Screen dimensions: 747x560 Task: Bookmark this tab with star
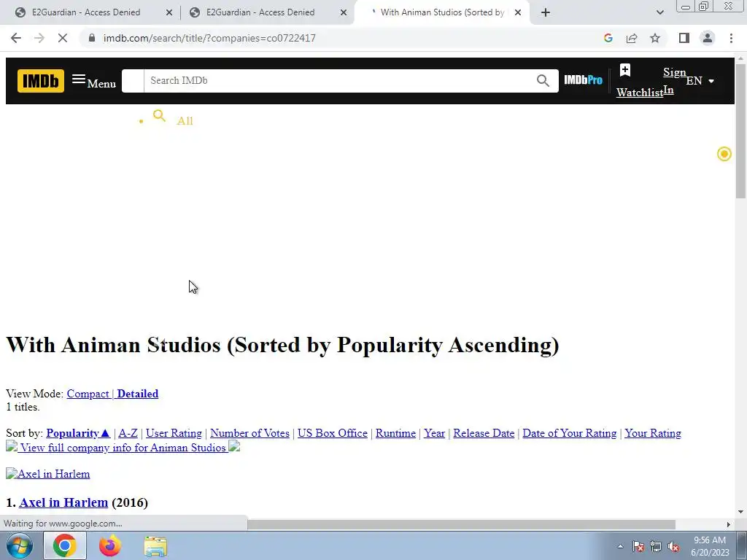(x=655, y=38)
